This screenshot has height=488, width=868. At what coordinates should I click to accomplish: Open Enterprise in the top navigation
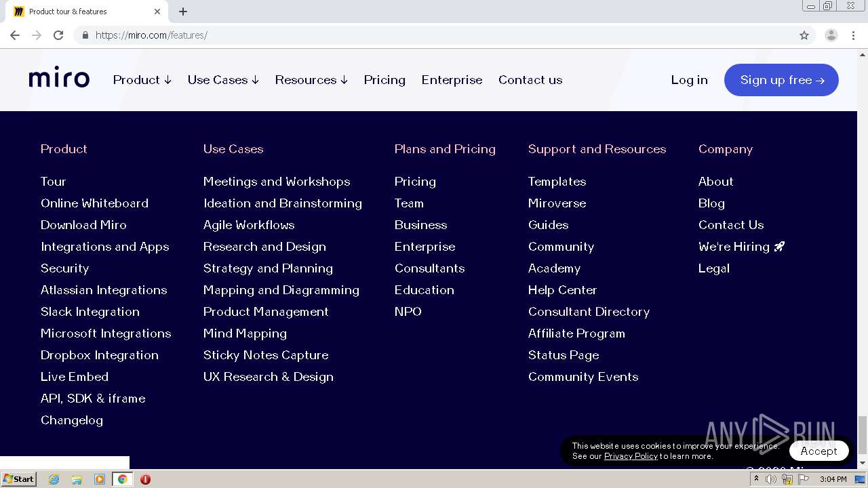pos(452,80)
